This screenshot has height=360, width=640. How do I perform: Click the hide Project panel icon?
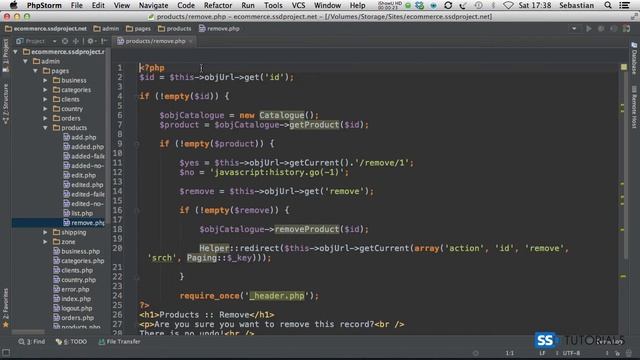tap(104, 41)
